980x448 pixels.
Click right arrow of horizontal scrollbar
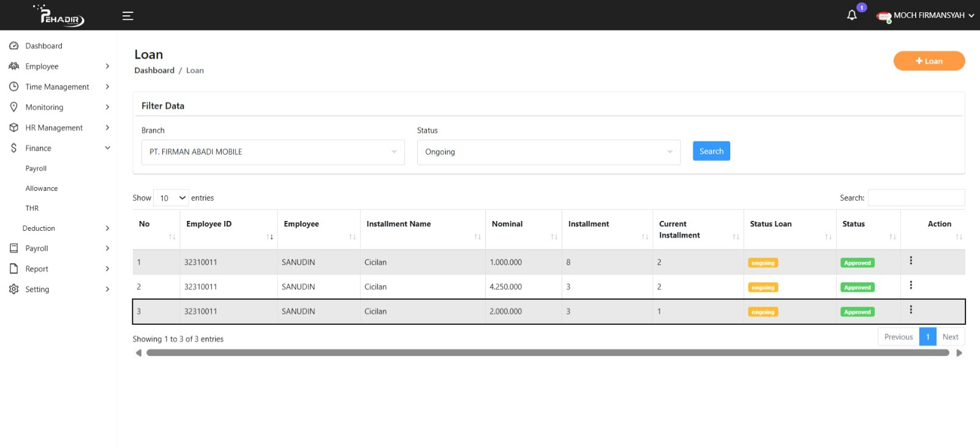[959, 353]
